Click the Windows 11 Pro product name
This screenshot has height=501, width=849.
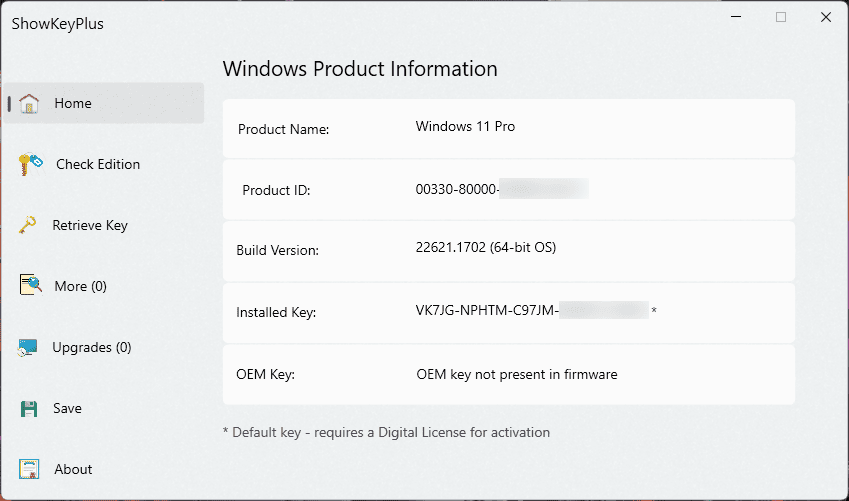coord(465,127)
